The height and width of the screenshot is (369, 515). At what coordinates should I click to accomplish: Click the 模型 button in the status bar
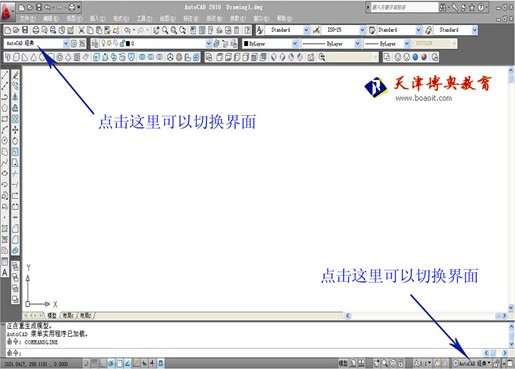(x=343, y=363)
